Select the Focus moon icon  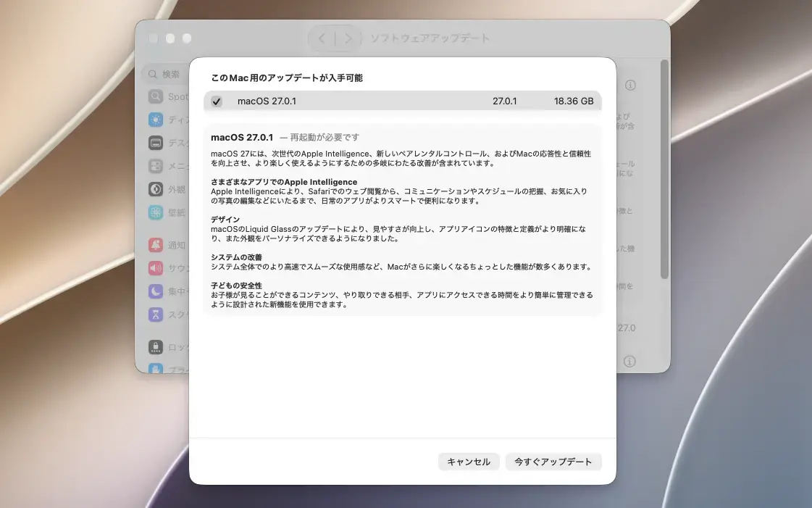pyautogui.click(x=155, y=291)
